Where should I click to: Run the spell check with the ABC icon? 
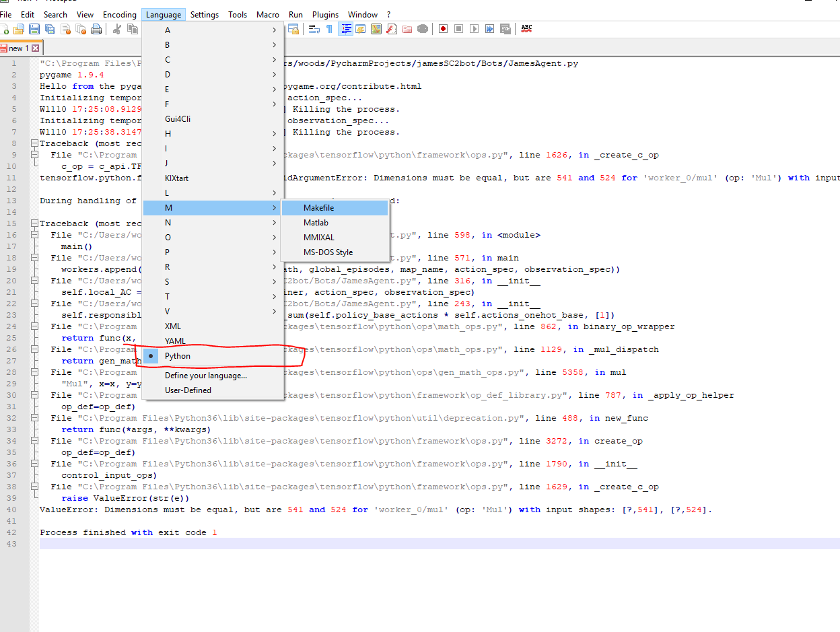(x=526, y=29)
